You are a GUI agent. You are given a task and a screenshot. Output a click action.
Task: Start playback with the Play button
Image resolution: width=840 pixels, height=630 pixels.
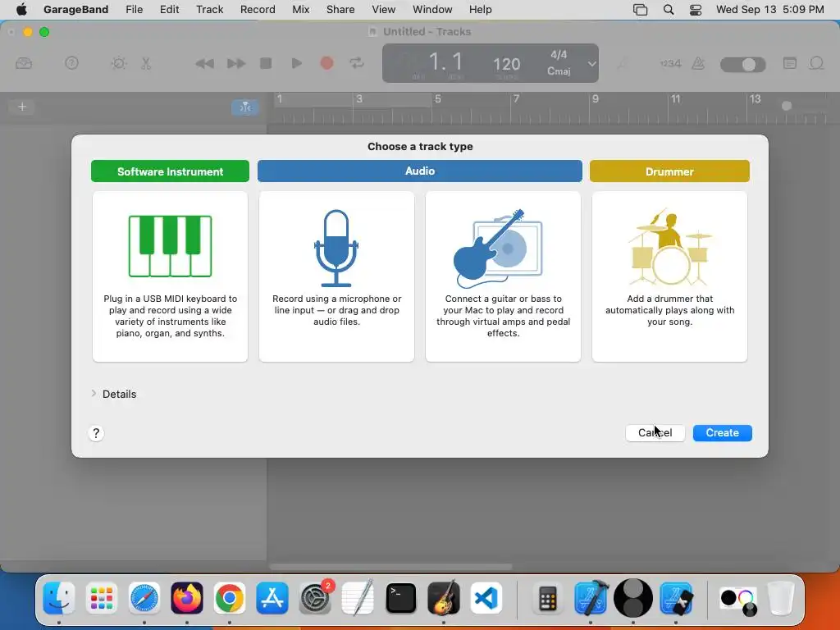[x=296, y=63]
